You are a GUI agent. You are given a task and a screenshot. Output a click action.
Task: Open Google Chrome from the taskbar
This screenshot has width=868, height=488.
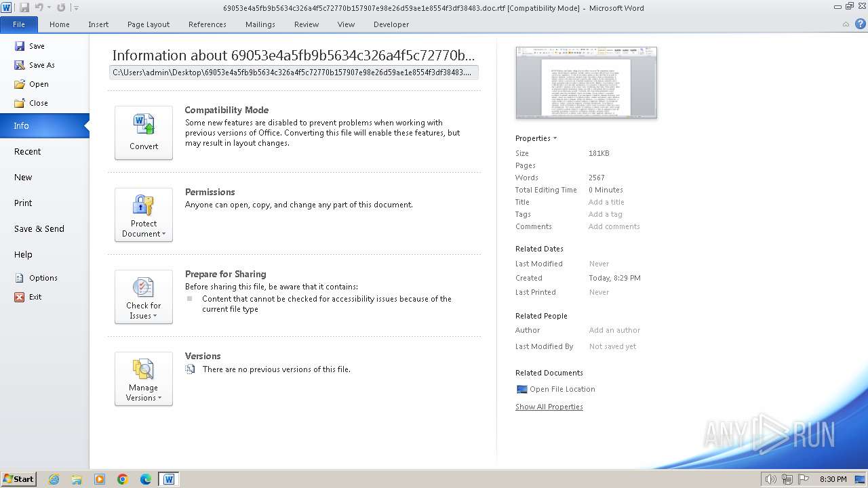123,479
